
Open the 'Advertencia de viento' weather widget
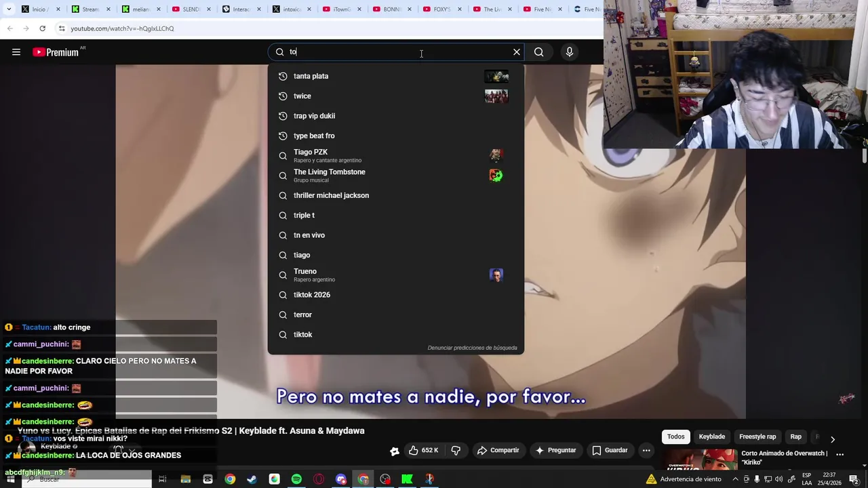click(x=684, y=479)
